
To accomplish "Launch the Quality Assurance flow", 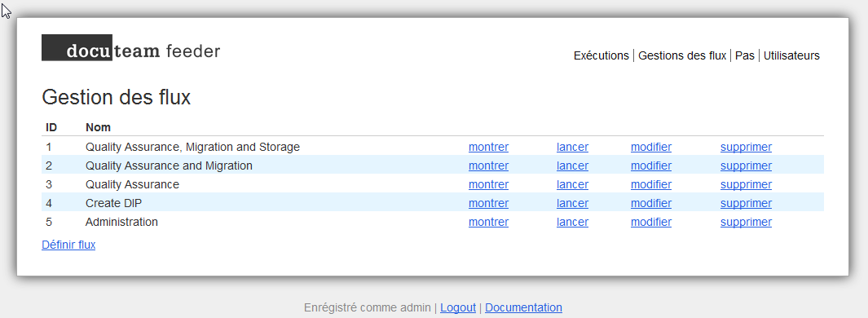I will tap(572, 184).
